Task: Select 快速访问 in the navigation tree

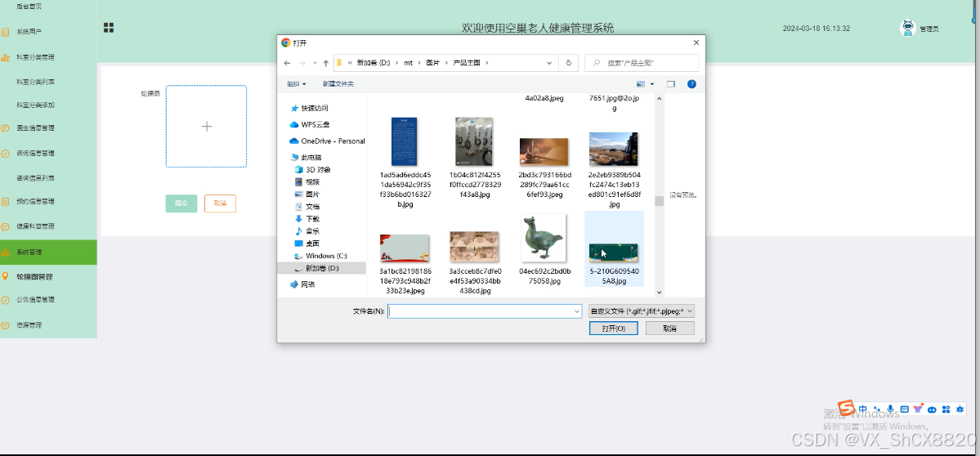Action: tap(309, 108)
